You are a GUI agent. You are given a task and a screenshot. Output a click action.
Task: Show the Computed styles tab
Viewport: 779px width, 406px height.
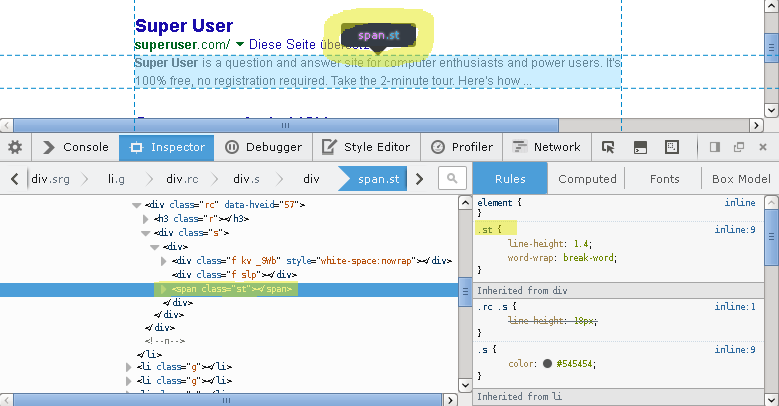pos(587,179)
